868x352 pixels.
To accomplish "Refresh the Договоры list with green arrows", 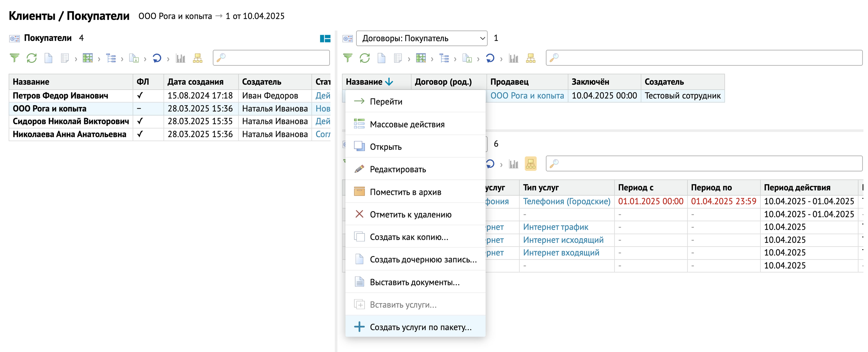I will (x=365, y=58).
